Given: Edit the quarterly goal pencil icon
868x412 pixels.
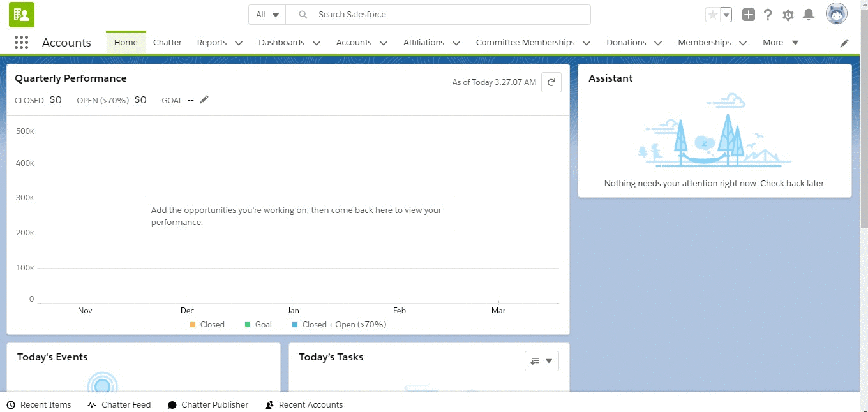Looking at the screenshot, I should coord(204,99).
